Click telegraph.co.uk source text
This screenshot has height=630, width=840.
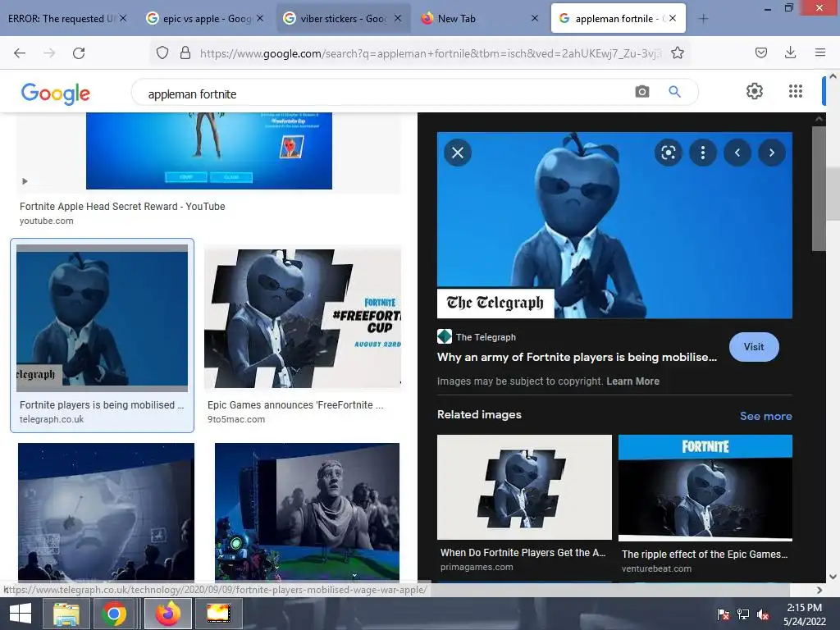tap(52, 419)
